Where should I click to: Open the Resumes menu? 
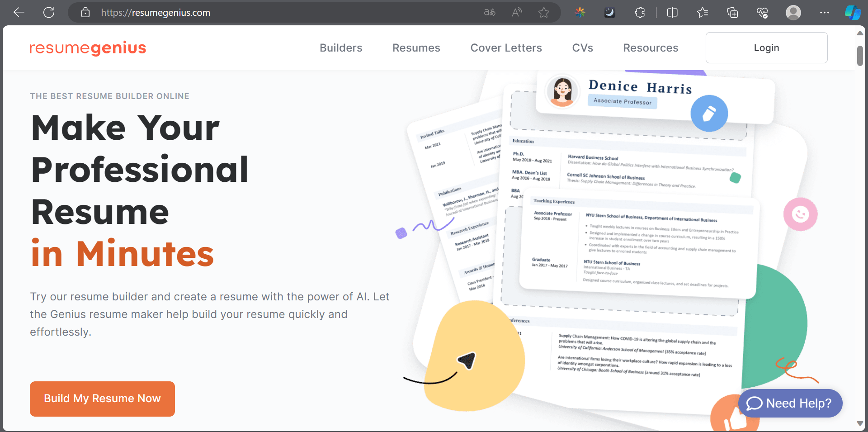point(416,48)
